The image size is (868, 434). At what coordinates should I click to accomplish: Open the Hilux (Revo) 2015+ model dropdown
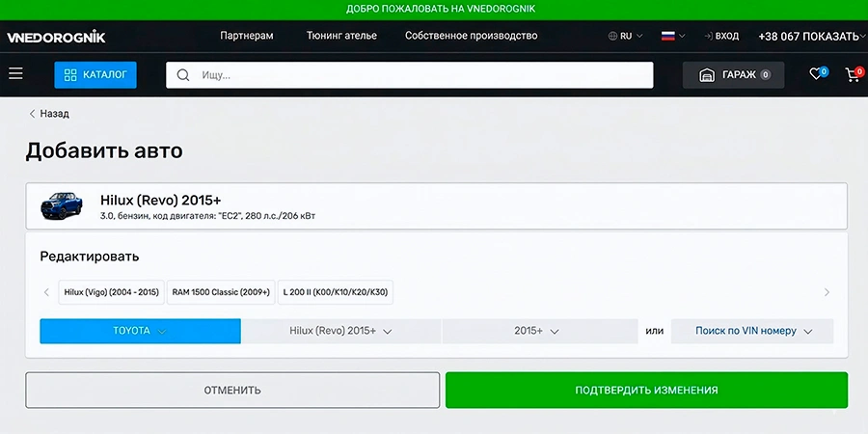point(340,331)
